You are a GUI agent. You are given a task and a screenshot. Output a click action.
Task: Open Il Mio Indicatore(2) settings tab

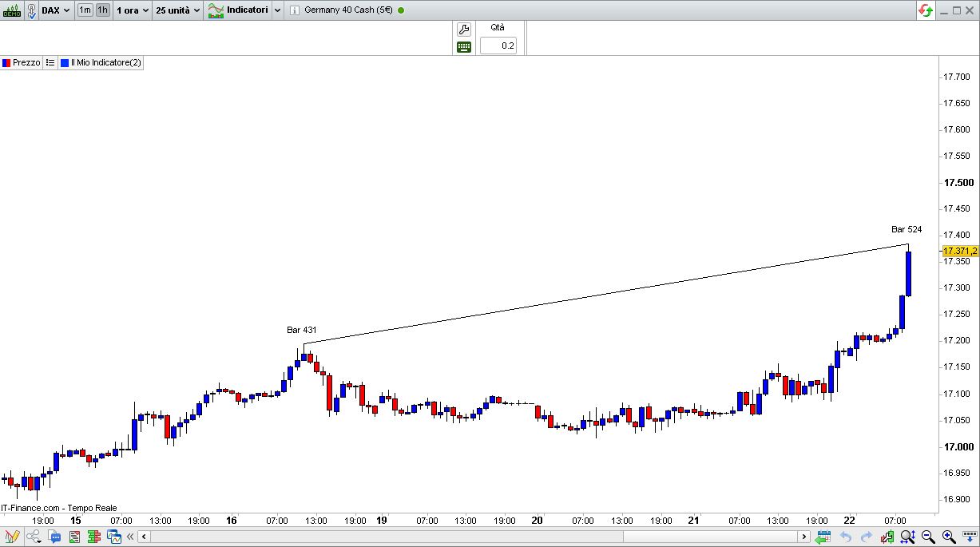coord(101,62)
